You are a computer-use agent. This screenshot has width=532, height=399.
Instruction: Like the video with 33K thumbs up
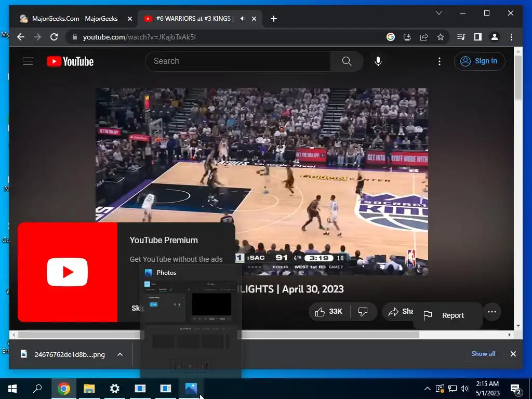click(329, 312)
